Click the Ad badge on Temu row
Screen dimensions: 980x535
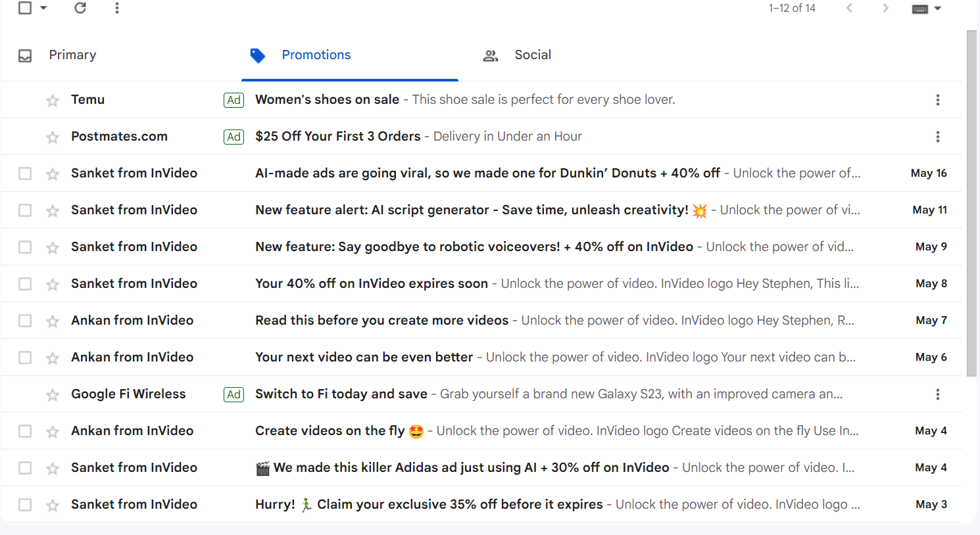(x=234, y=100)
